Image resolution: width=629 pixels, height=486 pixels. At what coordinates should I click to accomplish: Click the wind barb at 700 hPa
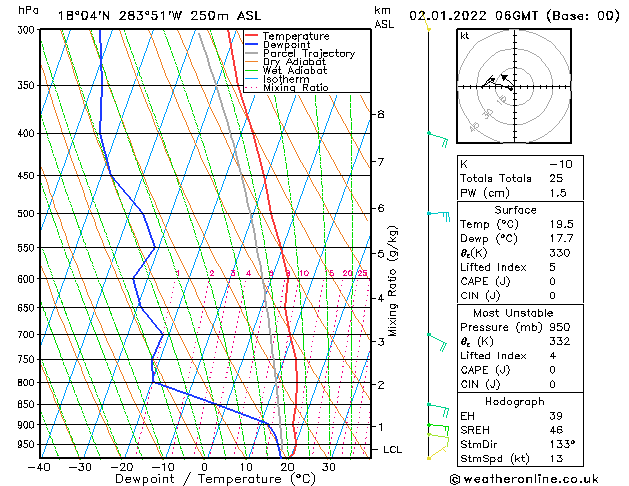pos(437,342)
